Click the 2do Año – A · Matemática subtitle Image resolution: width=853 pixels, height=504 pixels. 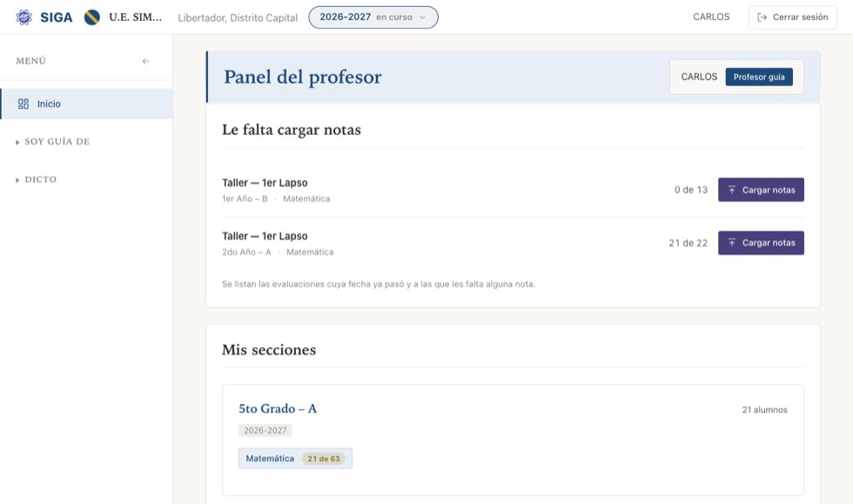pos(278,252)
